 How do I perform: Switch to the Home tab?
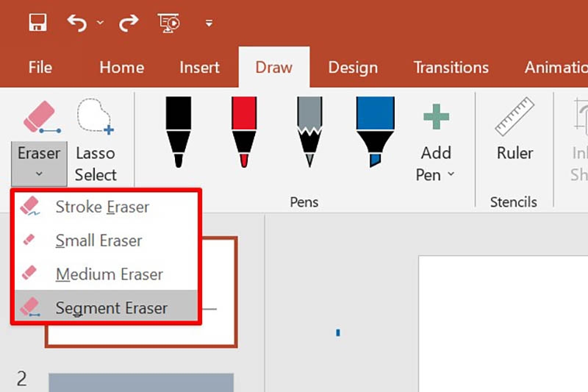coord(121,68)
